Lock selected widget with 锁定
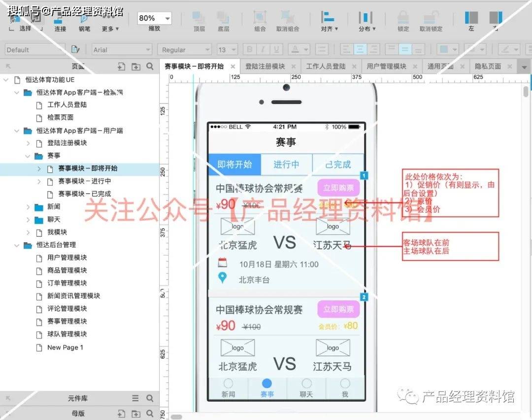The image size is (532, 420). 402,22
